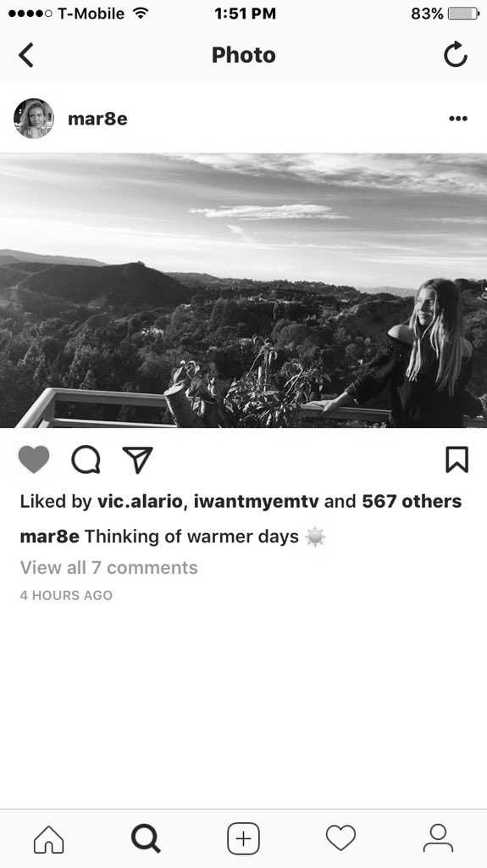Expand View all 7 comments
The width and height of the screenshot is (487, 868).
(109, 567)
